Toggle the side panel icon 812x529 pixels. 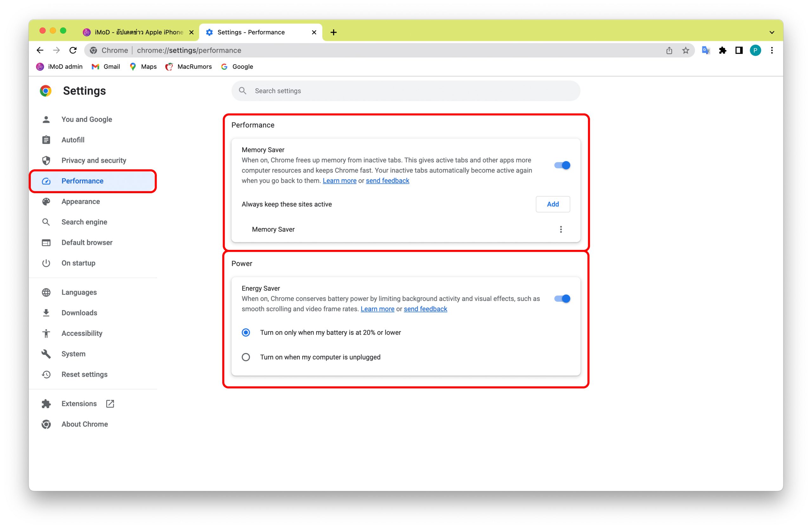[x=739, y=50]
